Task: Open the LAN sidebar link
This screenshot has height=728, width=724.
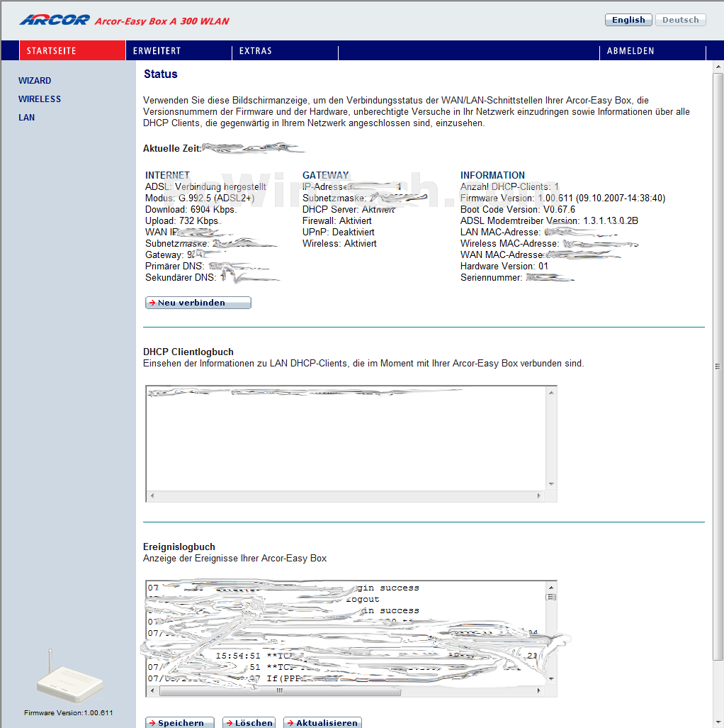Action: 26,118
